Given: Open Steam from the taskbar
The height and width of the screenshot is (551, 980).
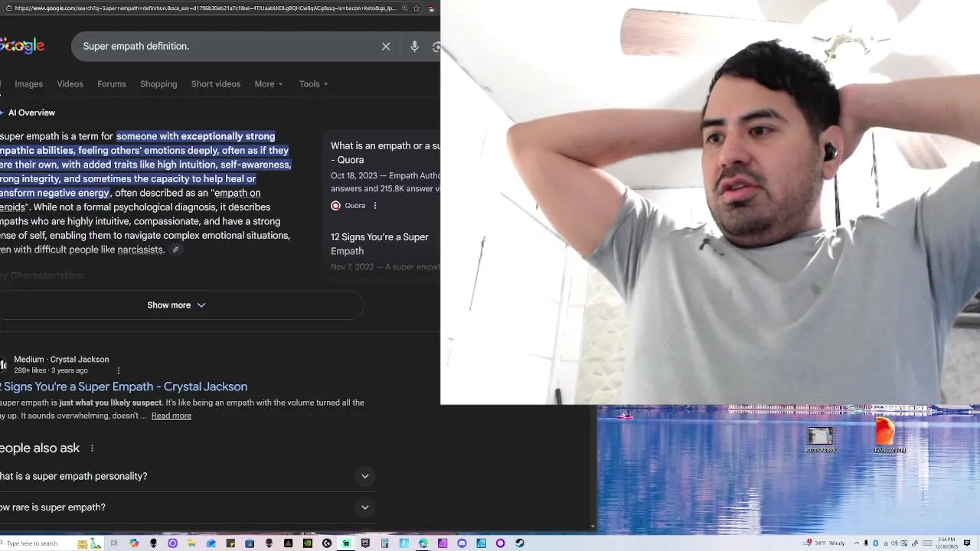Looking at the screenshot, I should [520, 543].
